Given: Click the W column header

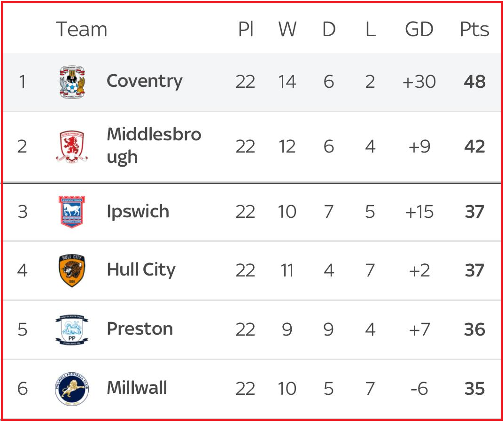Looking at the screenshot, I should [287, 30].
